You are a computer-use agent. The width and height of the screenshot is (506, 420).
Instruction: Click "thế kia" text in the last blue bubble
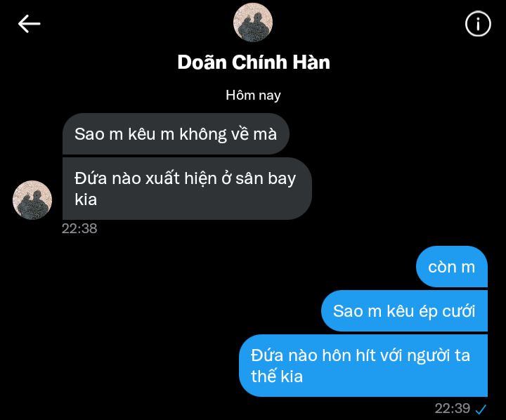click(x=277, y=376)
